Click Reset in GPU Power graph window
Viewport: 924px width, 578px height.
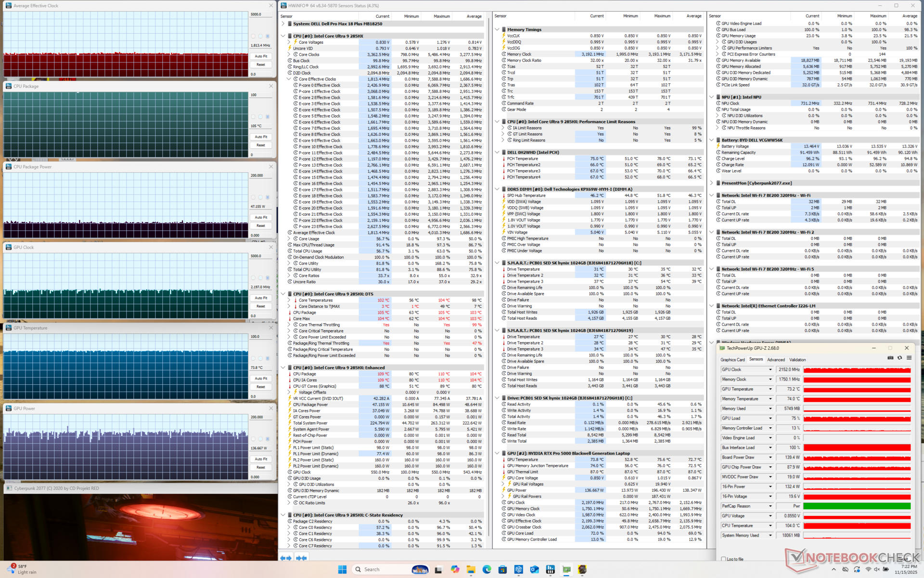tap(261, 467)
